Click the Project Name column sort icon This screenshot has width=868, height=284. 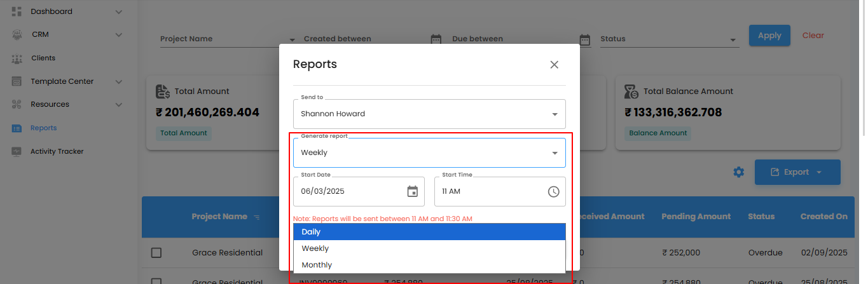257,217
